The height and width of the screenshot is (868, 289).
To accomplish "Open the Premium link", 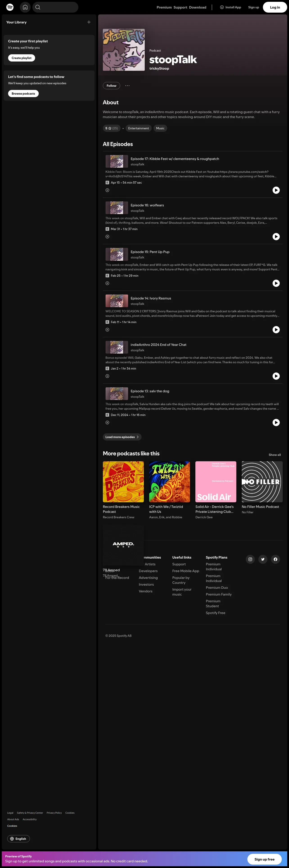I will coord(164,7).
